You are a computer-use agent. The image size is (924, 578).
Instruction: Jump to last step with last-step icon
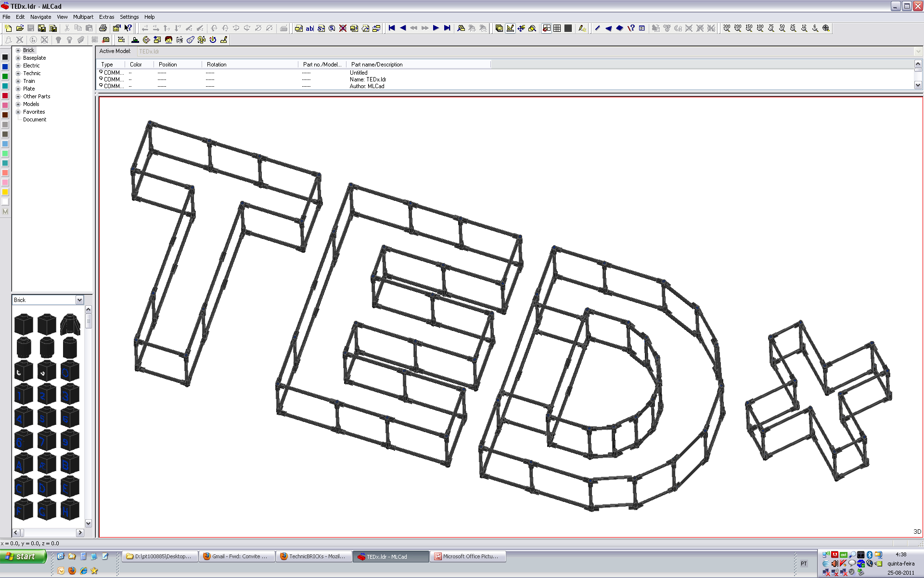(x=447, y=28)
